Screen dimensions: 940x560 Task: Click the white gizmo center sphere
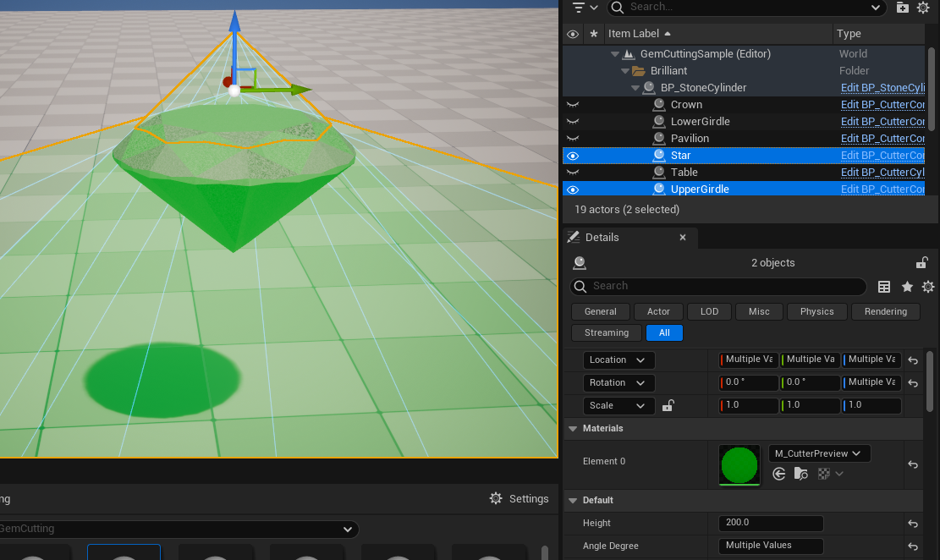pyautogui.click(x=234, y=91)
